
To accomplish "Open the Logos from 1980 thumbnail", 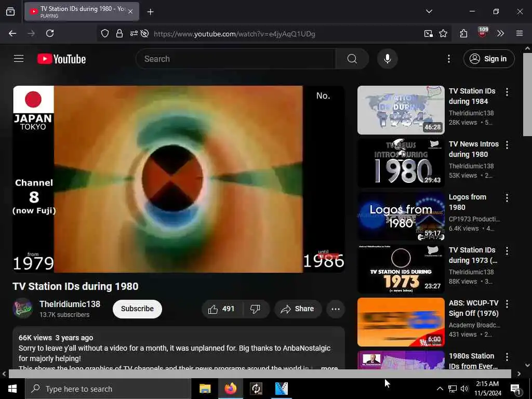I will coord(401,216).
